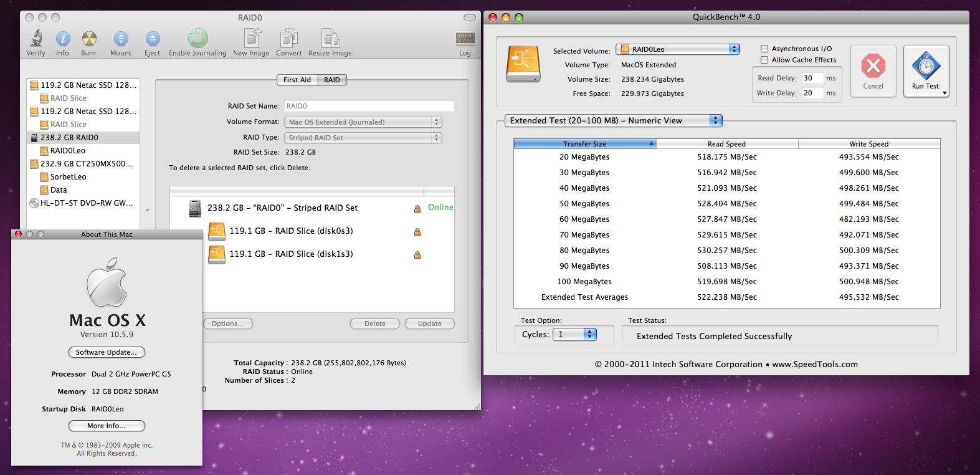Click the Enable Journaling icon

(198, 38)
